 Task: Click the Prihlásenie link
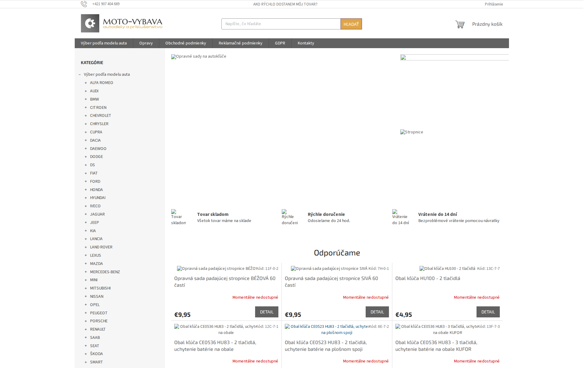pyautogui.click(x=493, y=4)
